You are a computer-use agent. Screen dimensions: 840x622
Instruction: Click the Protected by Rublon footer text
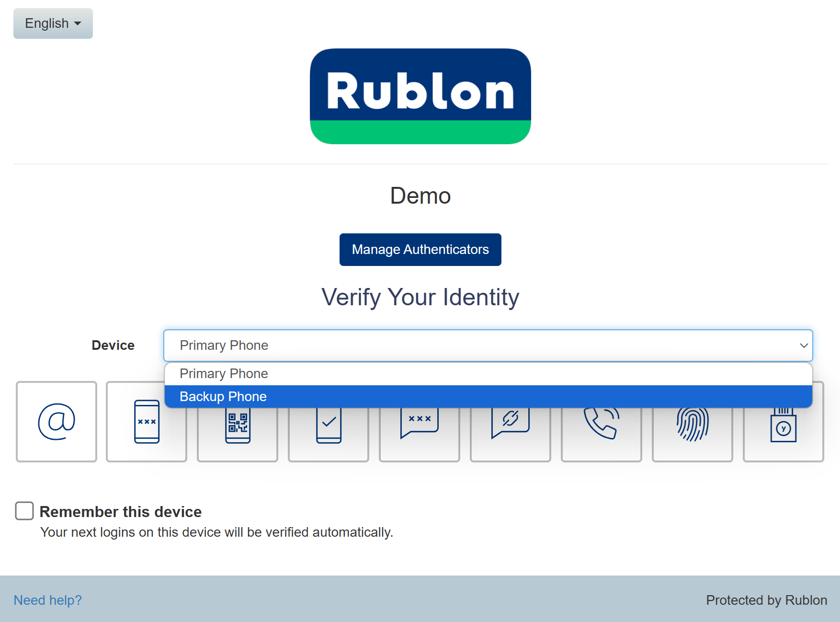coord(766,600)
